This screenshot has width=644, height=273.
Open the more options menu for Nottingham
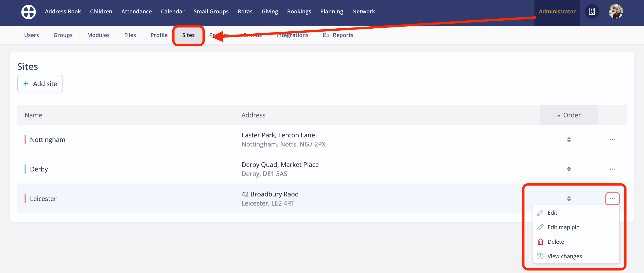[612, 139]
